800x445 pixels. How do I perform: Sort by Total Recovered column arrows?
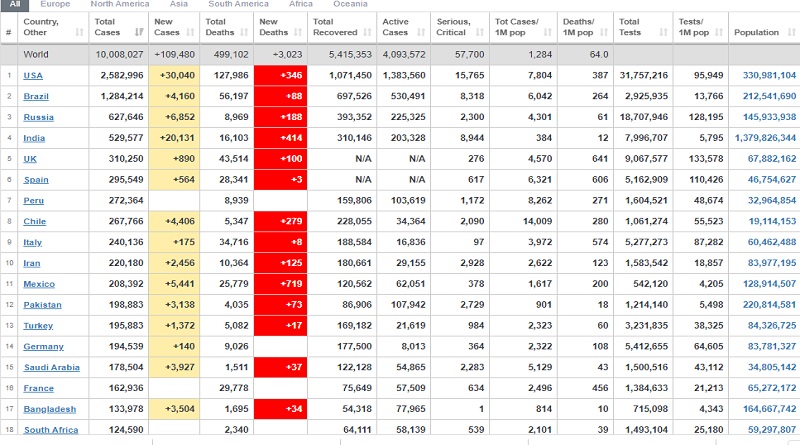[367, 32]
